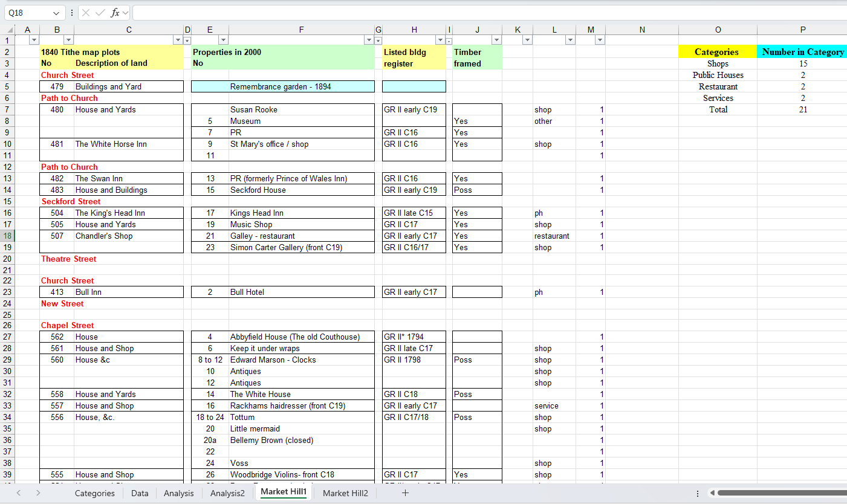Switch to the Categories sheet tab
This screenshot has width=847, height=504.
point(95,493)
